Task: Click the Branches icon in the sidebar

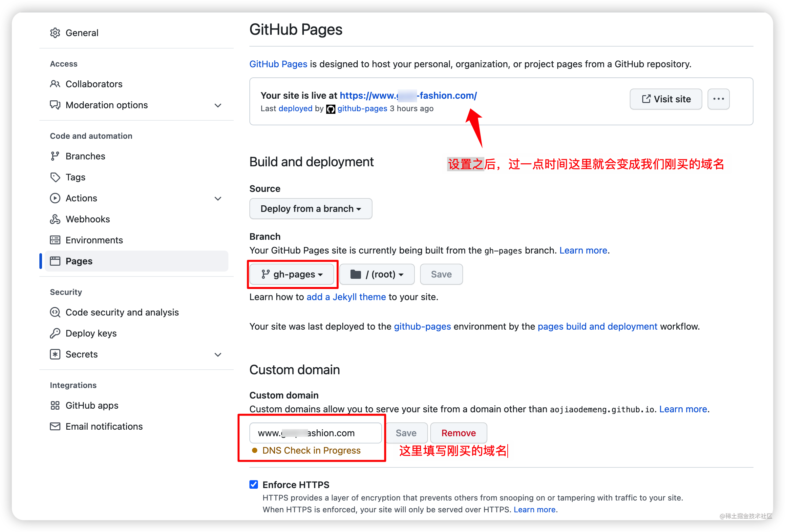Action: coord(55,156)
